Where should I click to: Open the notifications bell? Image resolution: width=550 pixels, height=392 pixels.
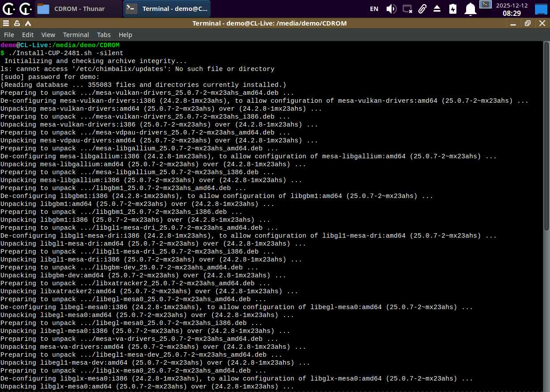coord(471,8)
